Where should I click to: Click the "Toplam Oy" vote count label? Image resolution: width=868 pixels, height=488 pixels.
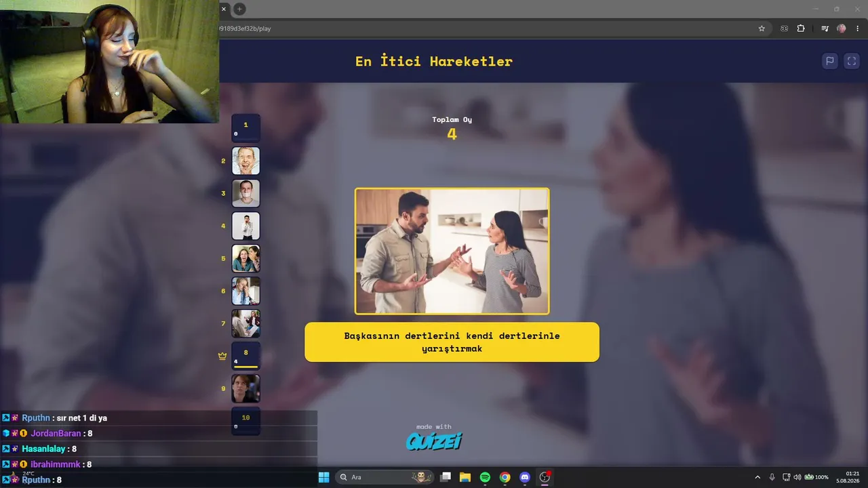point(452,119)
